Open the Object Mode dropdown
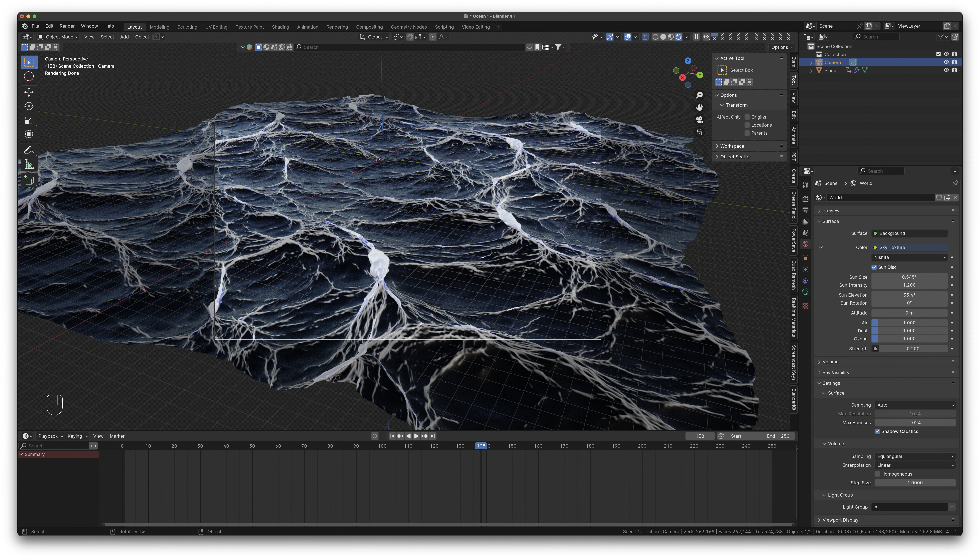This screenshot has height=559, width=980. [58, 37]
